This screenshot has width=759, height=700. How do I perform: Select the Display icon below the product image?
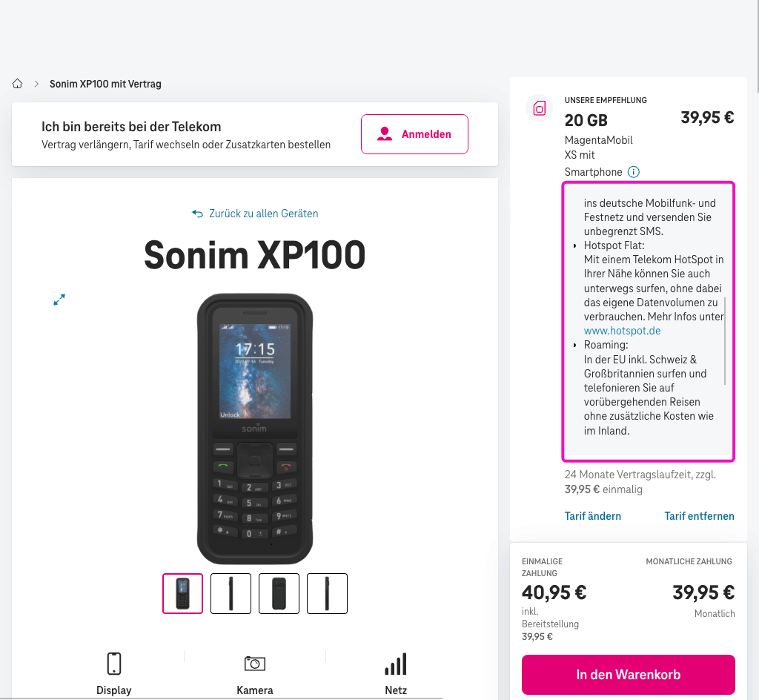coord(113,663)
